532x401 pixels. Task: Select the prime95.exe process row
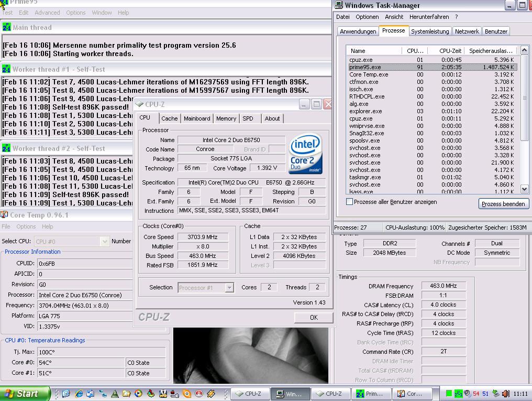pos(432,67)
